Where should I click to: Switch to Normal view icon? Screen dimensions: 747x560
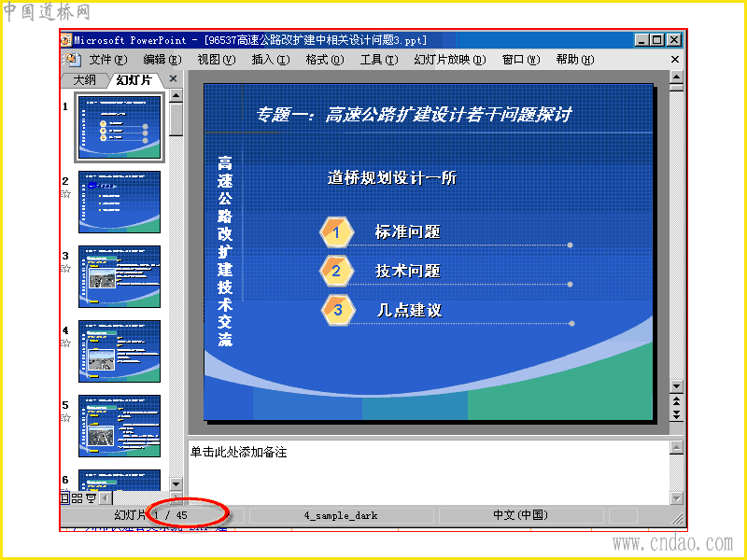(x=65, y=498)
